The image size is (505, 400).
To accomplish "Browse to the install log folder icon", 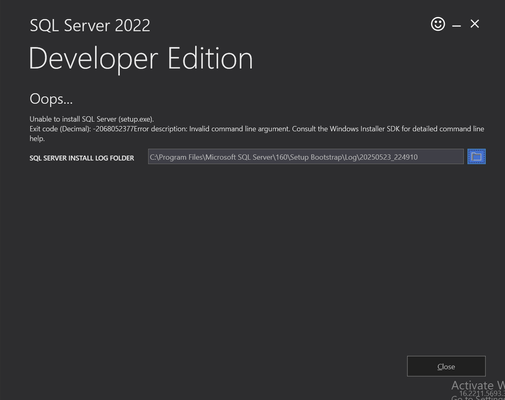I will (x=476, y=156).
